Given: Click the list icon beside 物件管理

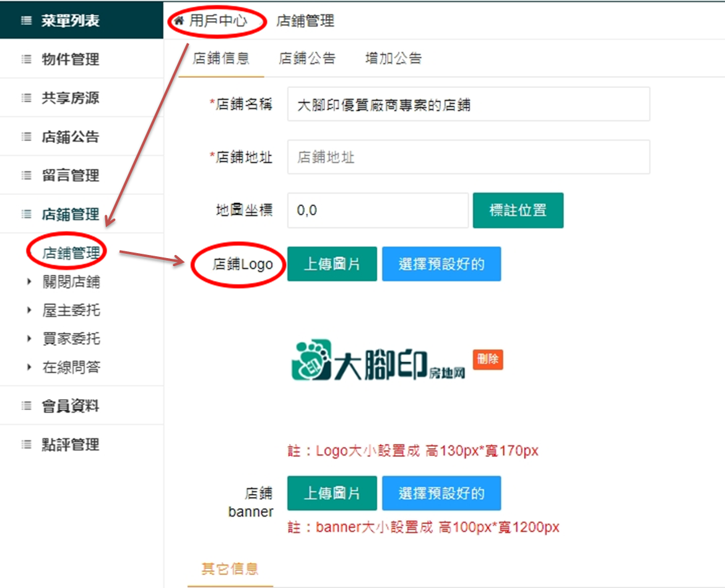Looking at the screenshot, I should [26, 60].
